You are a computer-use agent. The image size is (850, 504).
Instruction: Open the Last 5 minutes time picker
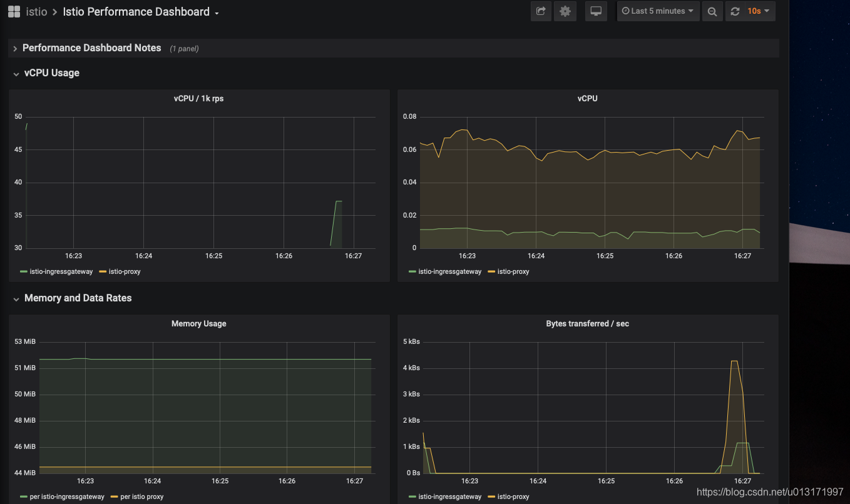(x=658, y=11)
